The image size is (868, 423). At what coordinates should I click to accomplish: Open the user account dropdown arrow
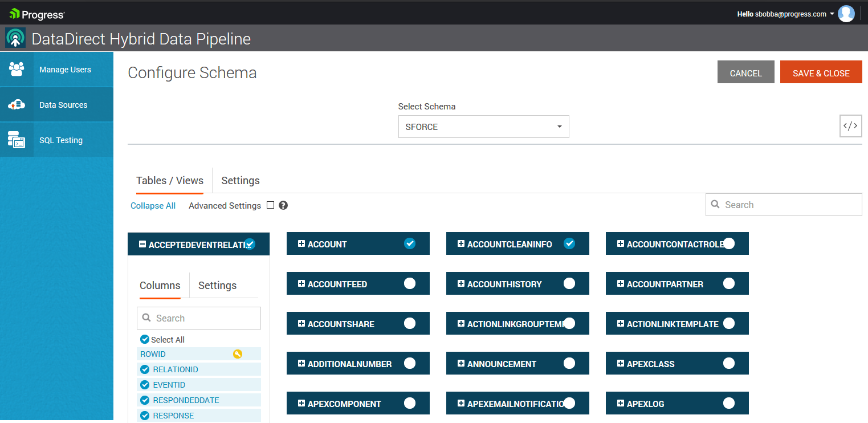point(832,14)
